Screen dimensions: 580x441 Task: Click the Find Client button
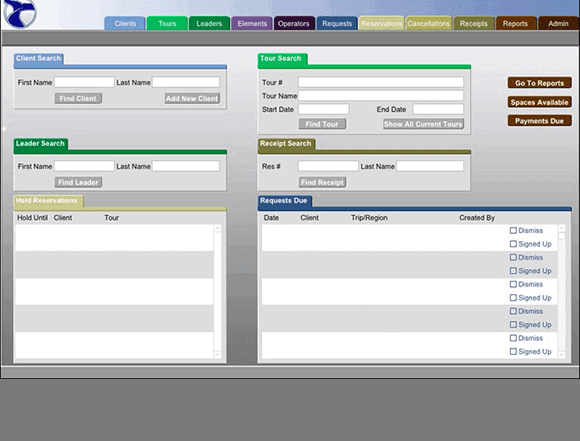[78, 98]
